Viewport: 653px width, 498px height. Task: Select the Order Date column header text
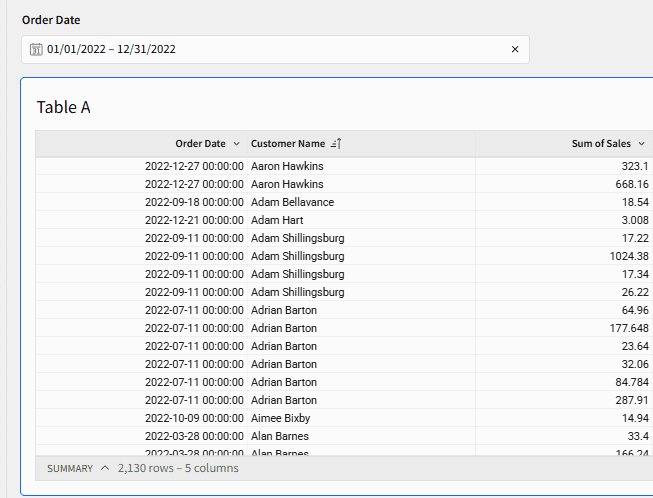[x=200, y=144]
